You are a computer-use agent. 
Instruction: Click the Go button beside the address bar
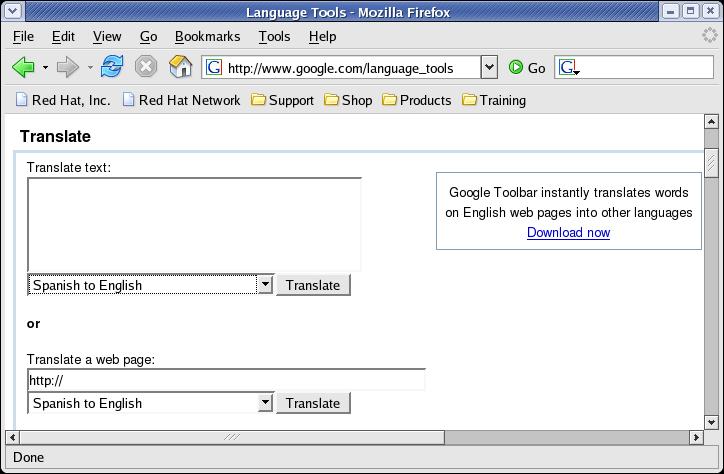coord(527,68)
